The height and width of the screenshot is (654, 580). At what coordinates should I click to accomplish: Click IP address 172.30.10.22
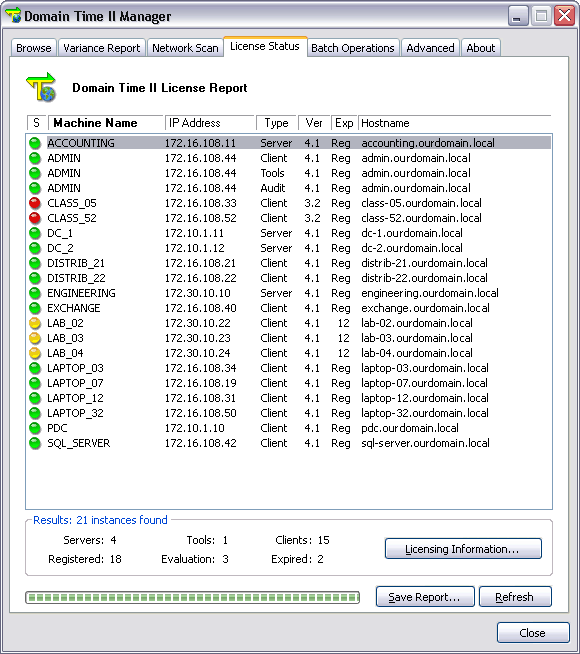(x=198, y=323)
